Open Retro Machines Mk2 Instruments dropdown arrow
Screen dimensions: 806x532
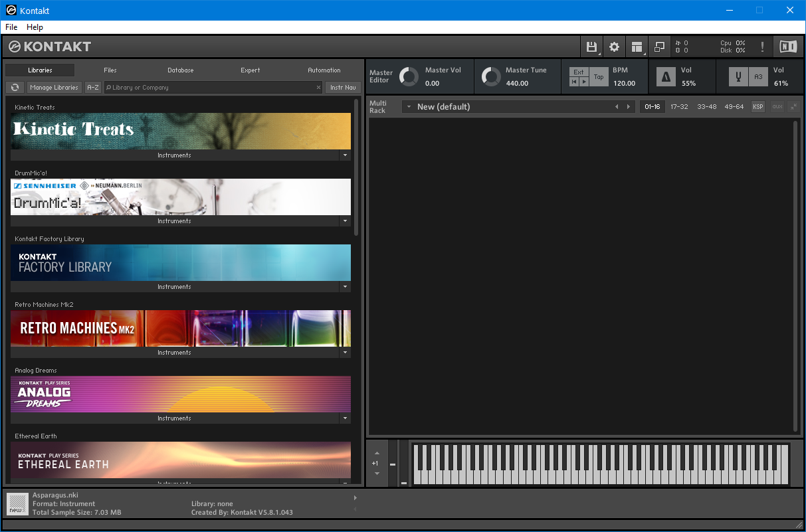345,353
